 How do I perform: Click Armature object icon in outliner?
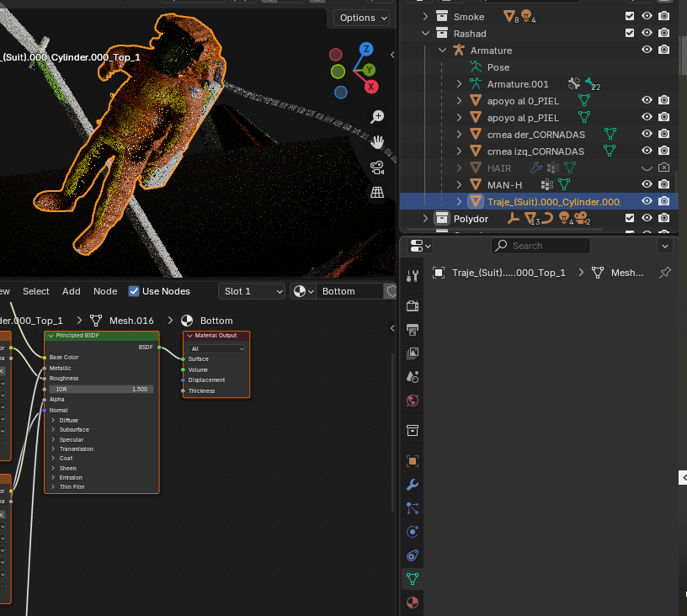click(459, 50)
